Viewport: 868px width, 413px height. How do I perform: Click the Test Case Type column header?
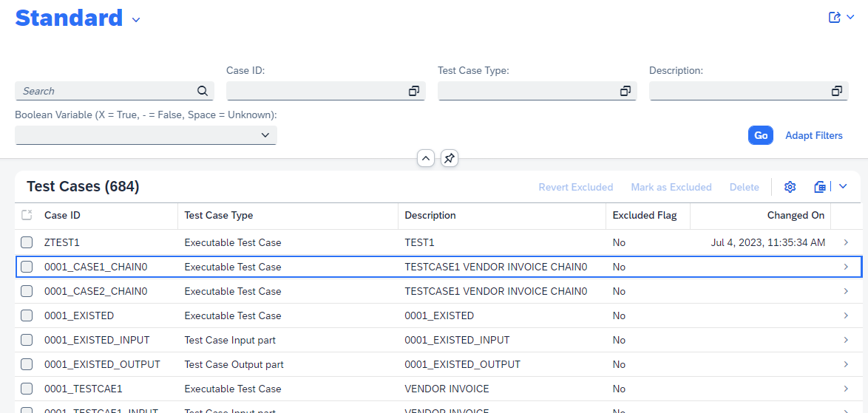click(x=219, y=216)
